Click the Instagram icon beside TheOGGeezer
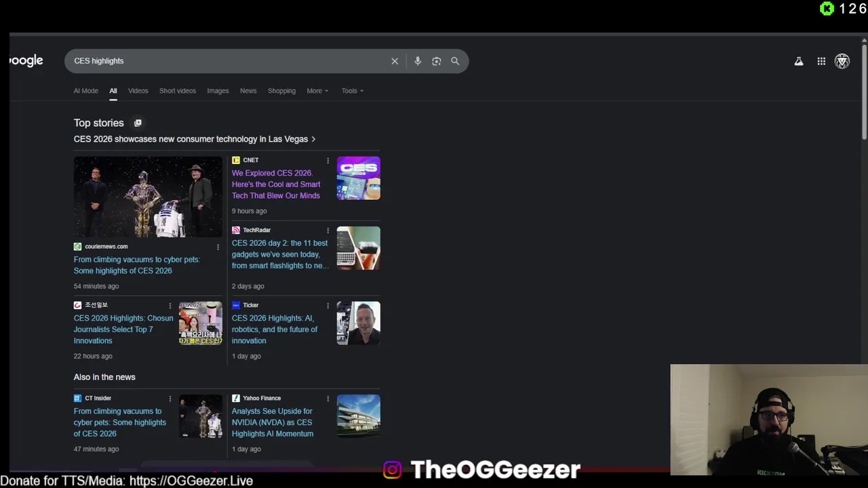This screenshot has height=488, width=868. [393, 469]
